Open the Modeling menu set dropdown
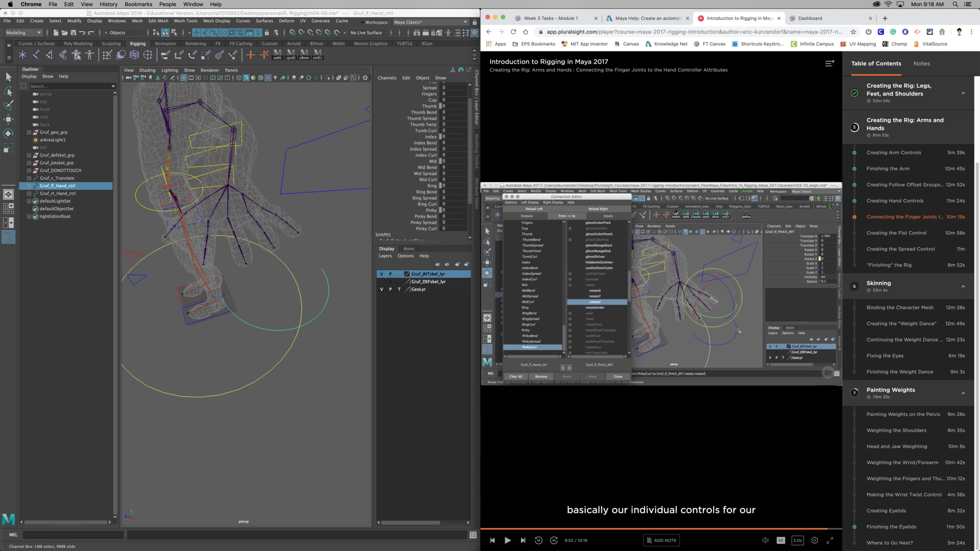This screenshot has width=980, height=551. (x=23, y=32)
